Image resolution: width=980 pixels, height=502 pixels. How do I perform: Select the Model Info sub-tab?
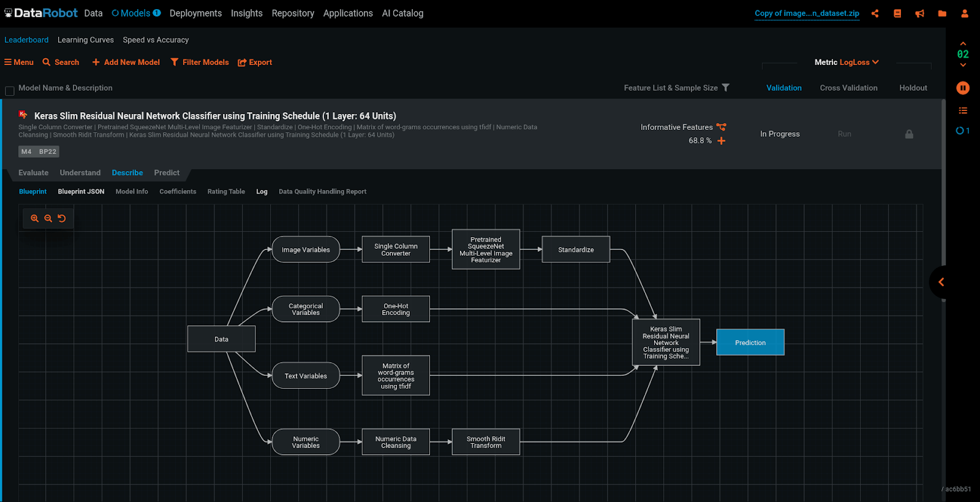pyautogui.click(x=132, y=192)
